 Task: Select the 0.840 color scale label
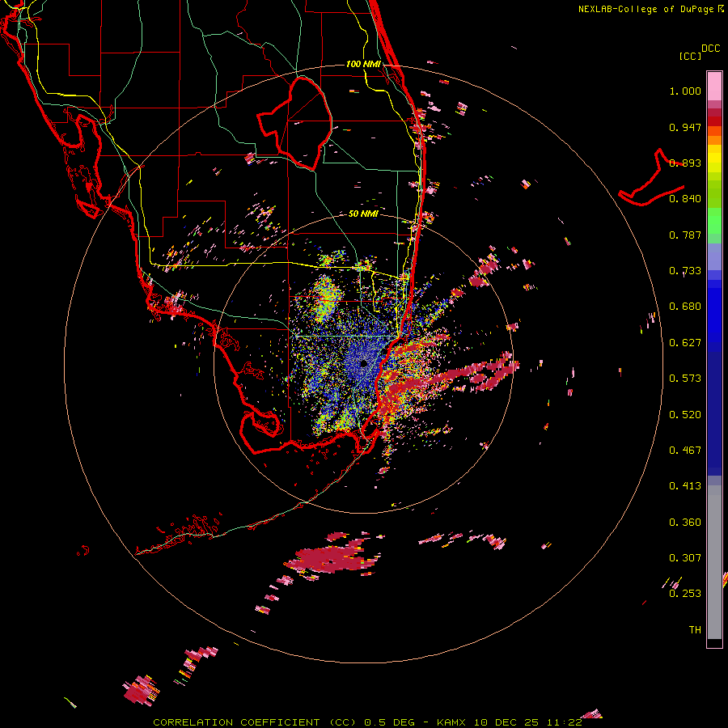click(685, 199)
